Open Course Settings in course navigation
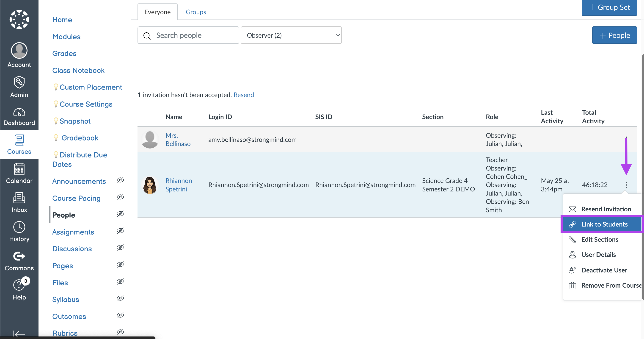 86,104
